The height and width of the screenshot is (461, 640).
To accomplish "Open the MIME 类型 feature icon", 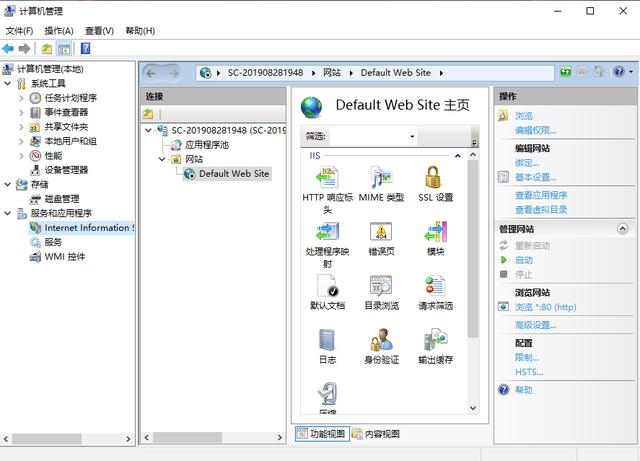I will tap(381, 177).
